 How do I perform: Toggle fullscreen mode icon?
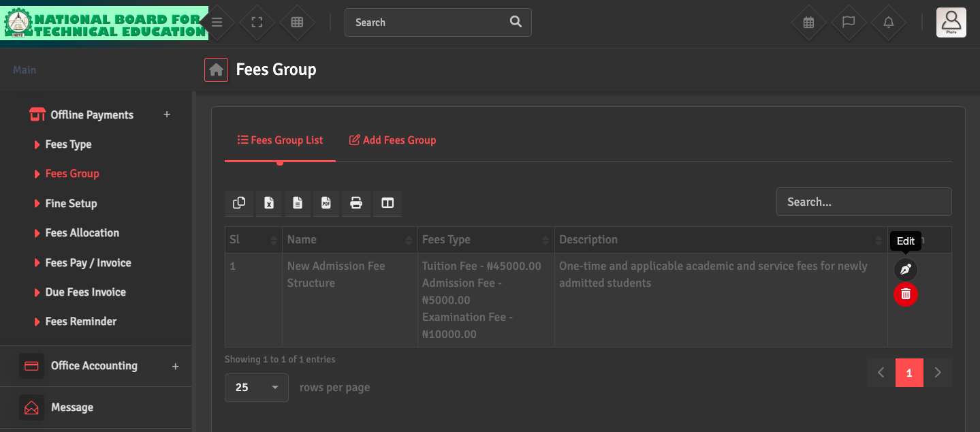point(257,22)
